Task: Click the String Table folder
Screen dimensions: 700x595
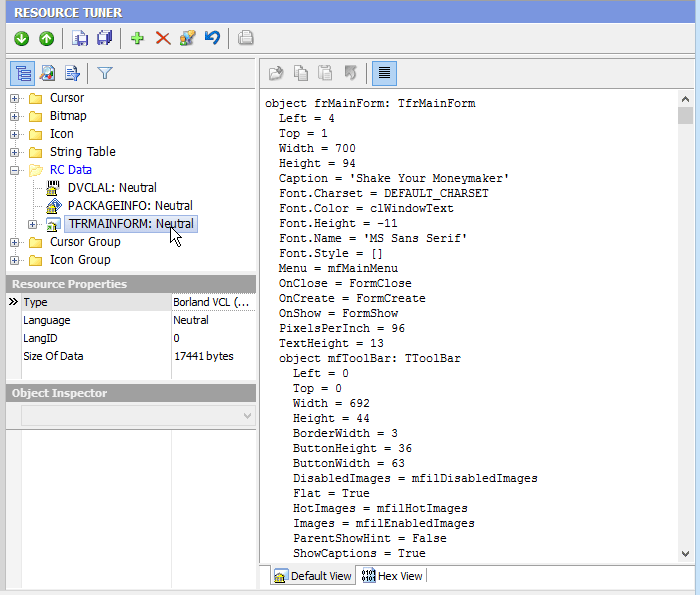Action: (x=82, y=152)
